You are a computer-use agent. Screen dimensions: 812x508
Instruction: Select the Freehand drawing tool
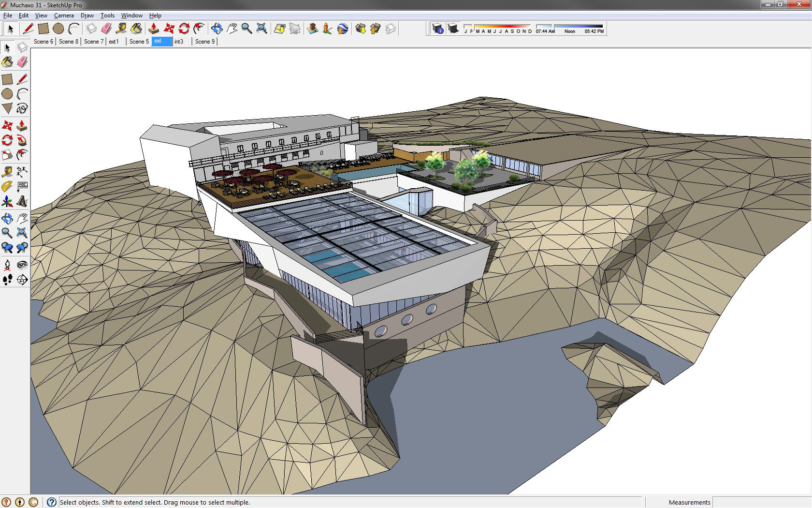click(x=22, y=108)
